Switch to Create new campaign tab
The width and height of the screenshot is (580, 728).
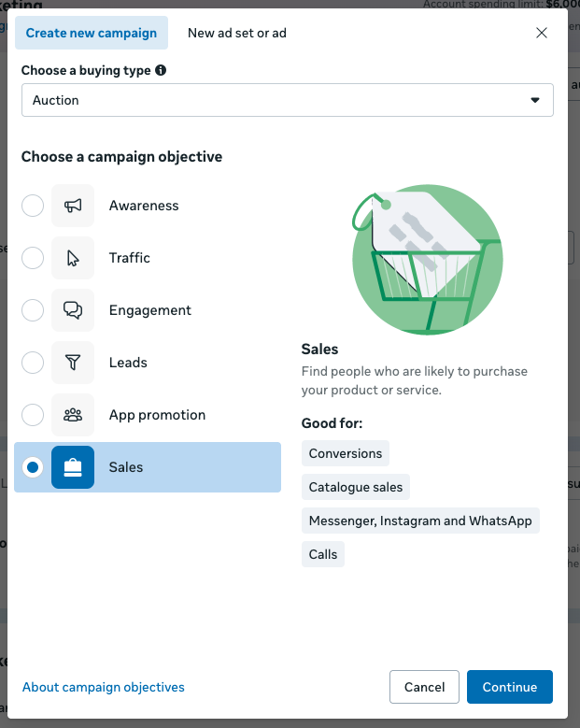[92, 33]
